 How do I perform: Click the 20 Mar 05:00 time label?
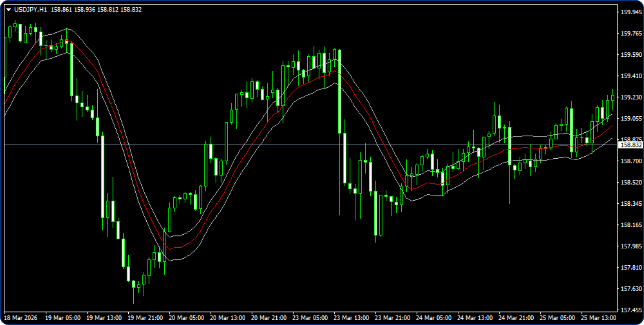coord(186,318)
